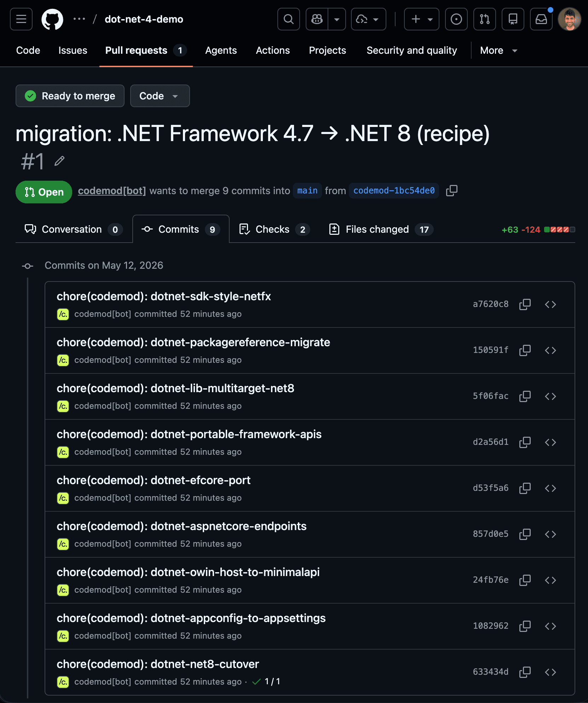
Task: Browse repository at commit a7620c8
Action: 550,304
